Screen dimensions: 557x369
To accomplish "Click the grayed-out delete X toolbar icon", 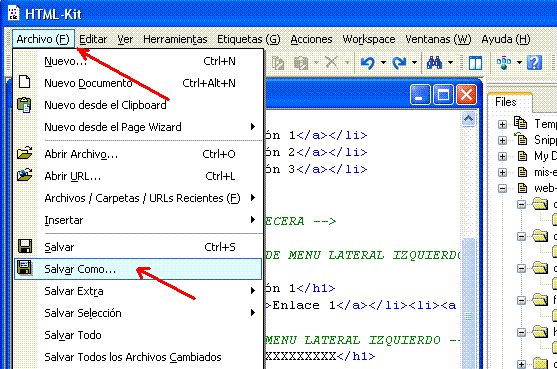I will tap(331, 63).
